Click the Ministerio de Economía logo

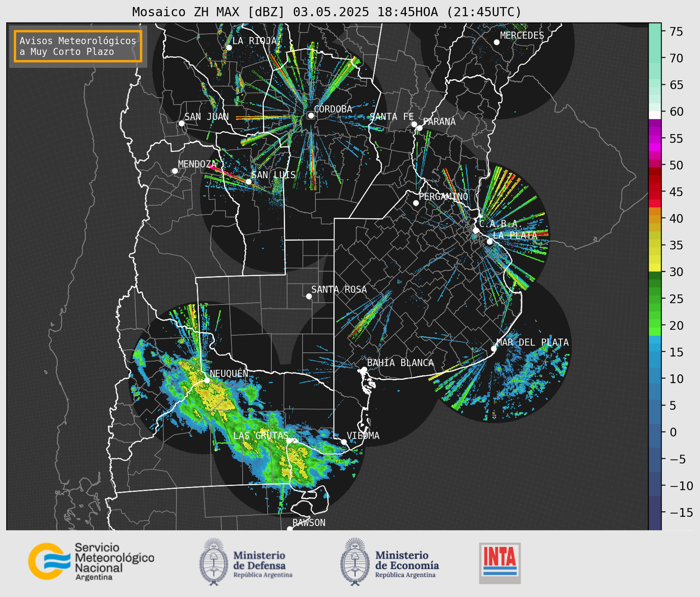click(390, 562)
